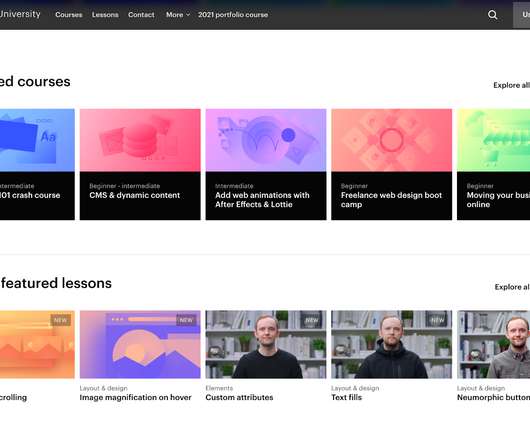
Task: Open Freelance web design boot camp thumbnail
Action: [x=391, y=140]
